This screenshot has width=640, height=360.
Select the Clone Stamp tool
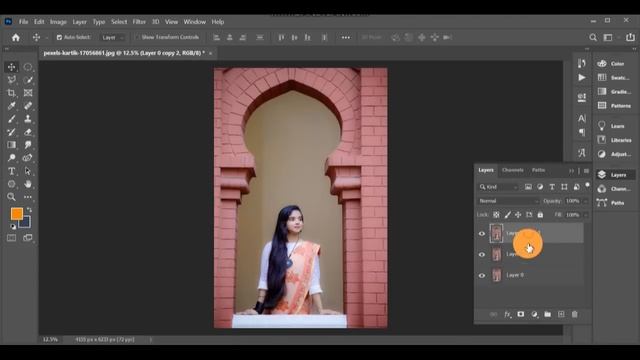(28, 119)
